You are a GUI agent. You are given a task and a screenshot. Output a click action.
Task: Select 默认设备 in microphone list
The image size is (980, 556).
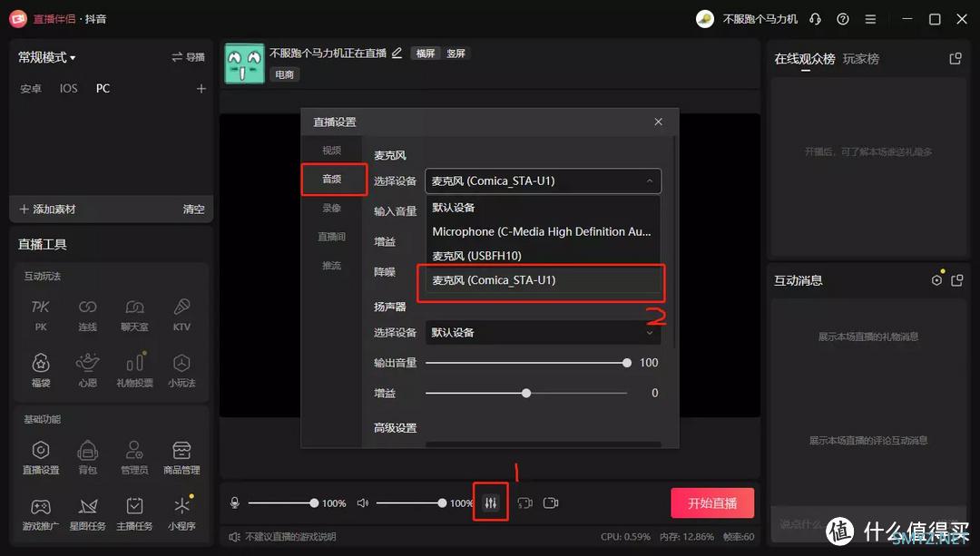[544, 208]
